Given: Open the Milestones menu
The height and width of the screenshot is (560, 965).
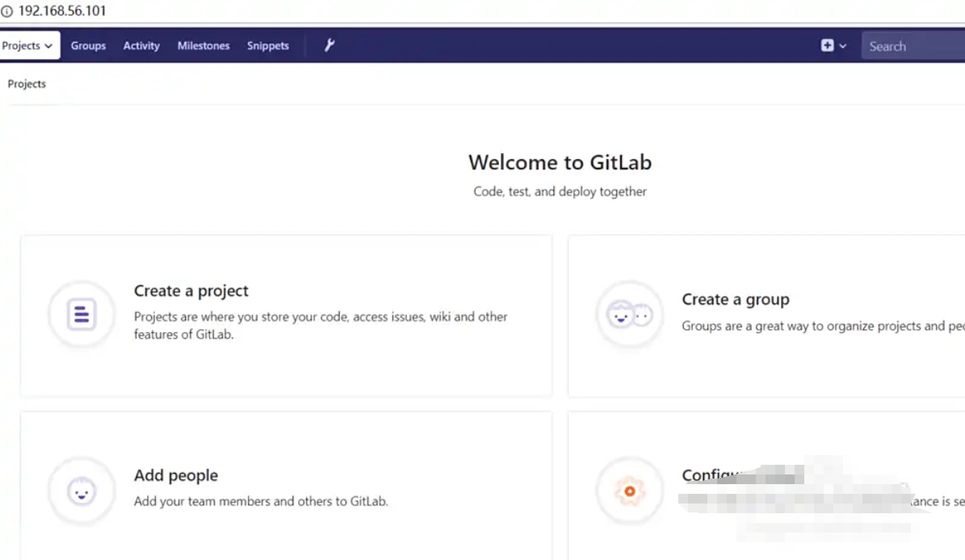Looking at the screenshot, I should point(203,46).
